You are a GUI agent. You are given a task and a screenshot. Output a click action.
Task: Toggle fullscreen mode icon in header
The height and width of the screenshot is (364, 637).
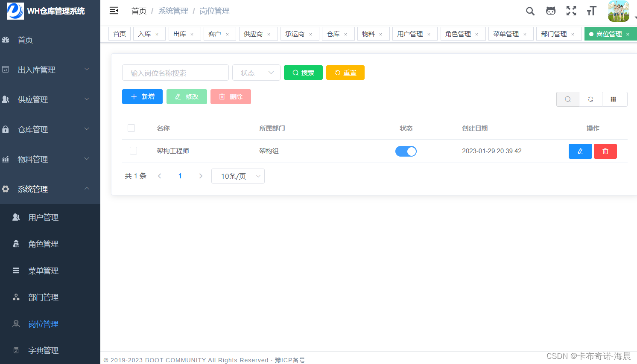tap(571, 11)
